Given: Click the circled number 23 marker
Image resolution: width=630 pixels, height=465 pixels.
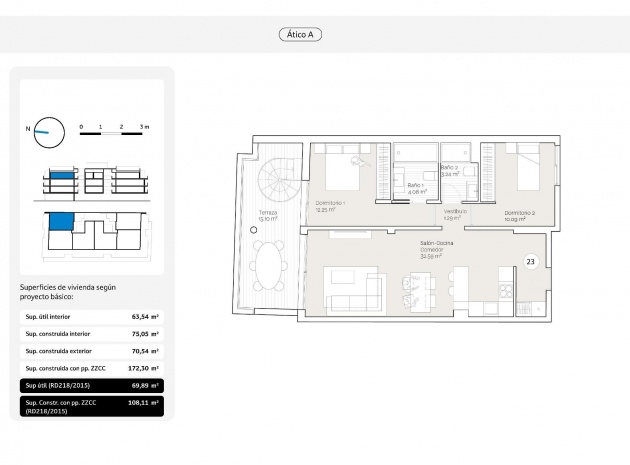Looking at the screenshot, I should tap(531, 262).
